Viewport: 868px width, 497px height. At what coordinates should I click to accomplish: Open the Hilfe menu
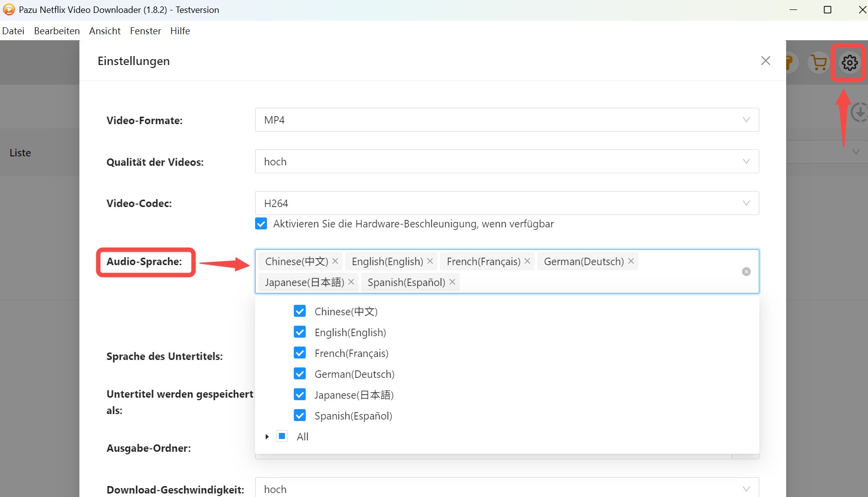[x=180, y=31]
